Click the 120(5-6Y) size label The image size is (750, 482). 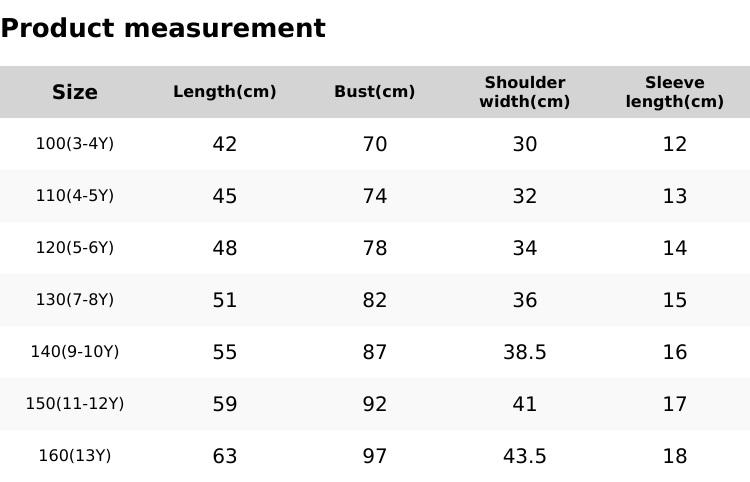pos(75,248)
